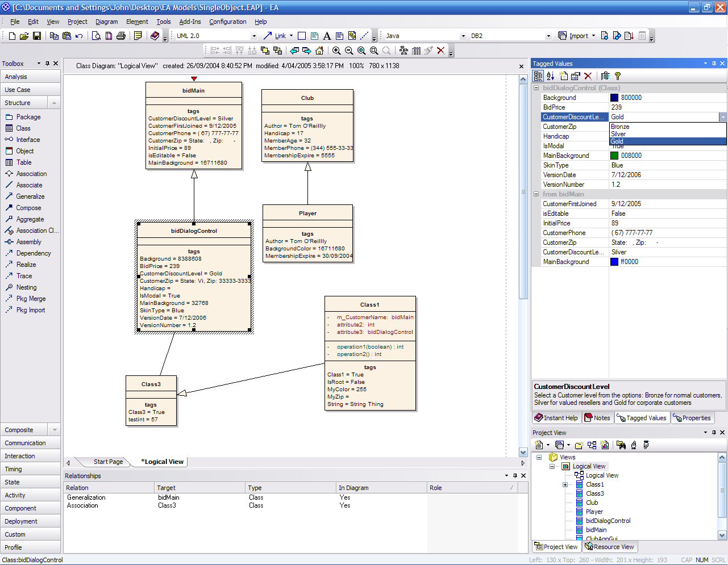This screenshot has width=728, height=565.
Task: Open the Diagram menu
Action: (x=106, y=22)
